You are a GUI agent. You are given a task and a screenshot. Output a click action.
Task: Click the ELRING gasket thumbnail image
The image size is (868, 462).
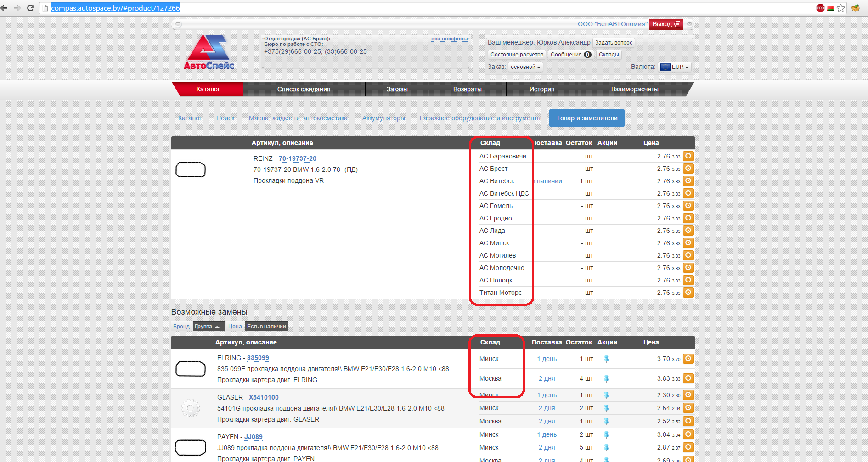pyautogui.click(x=191, y=369)
